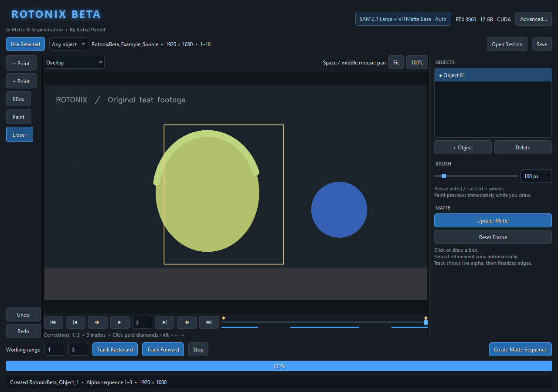The height and width of the screenshot is (392, 558).
Task: Redo the last action
Action: pos(24,331)
